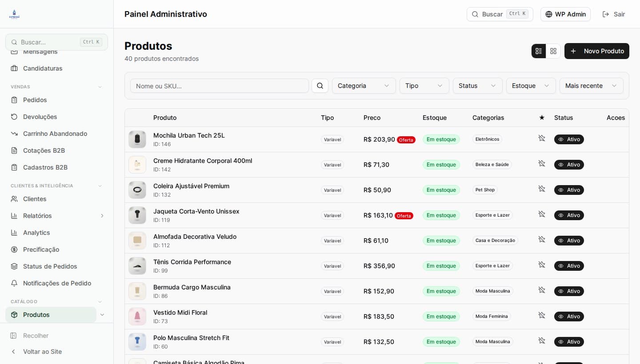
Task: Open Analytics from the sidebar
Action: click(36, 233)
